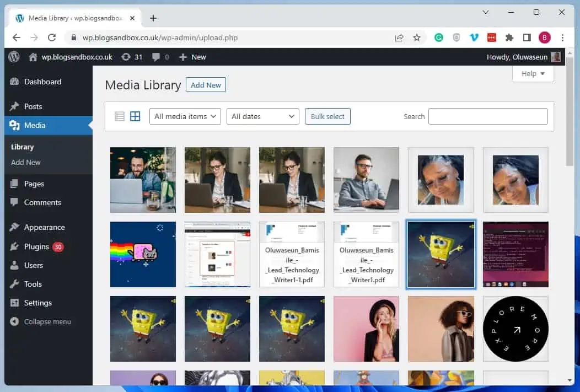The image size is (580, 392).
Task: Select Add New submenu link under Media
Action: (25, 162)
